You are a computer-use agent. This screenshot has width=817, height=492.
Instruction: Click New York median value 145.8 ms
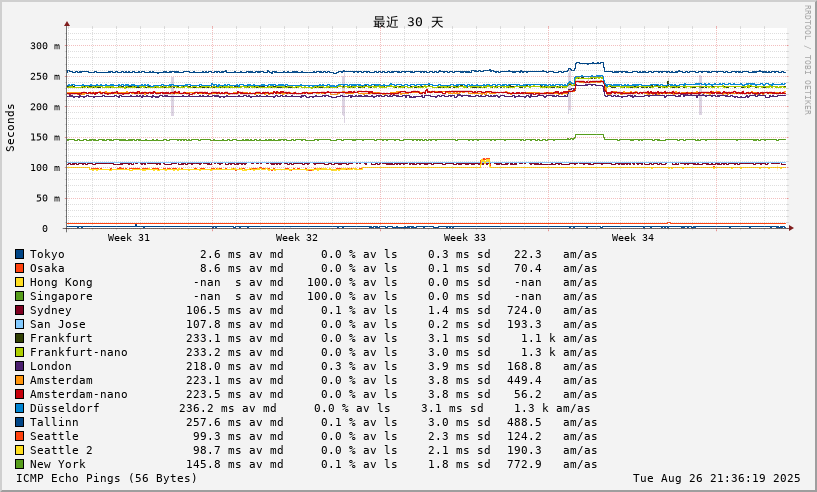coord(214,464)
